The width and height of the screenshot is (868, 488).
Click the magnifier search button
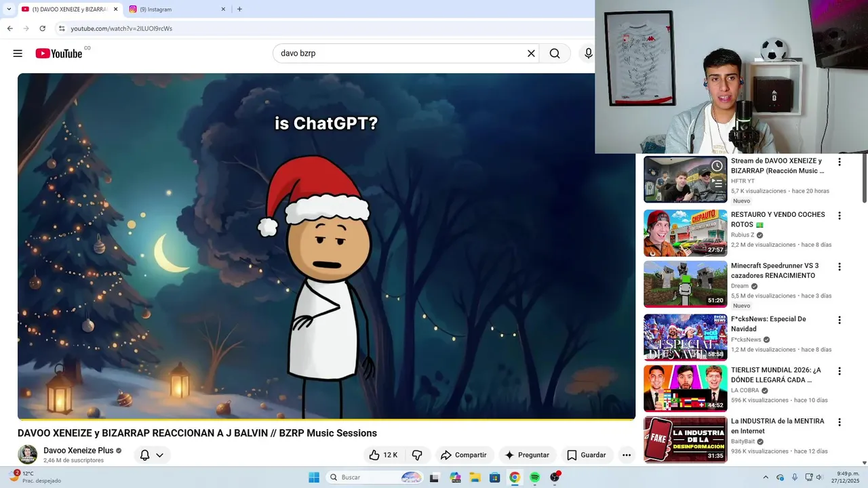point(555,54)
